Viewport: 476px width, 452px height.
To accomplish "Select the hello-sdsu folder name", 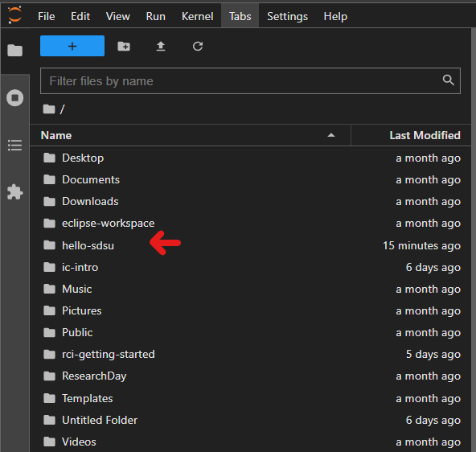I will (88, 245).
